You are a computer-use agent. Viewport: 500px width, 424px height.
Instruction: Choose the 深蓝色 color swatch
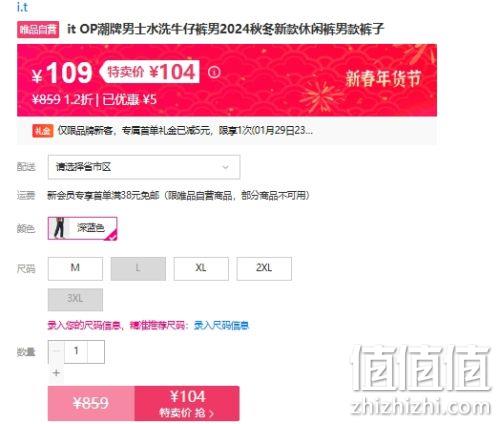tap(83, 228)
